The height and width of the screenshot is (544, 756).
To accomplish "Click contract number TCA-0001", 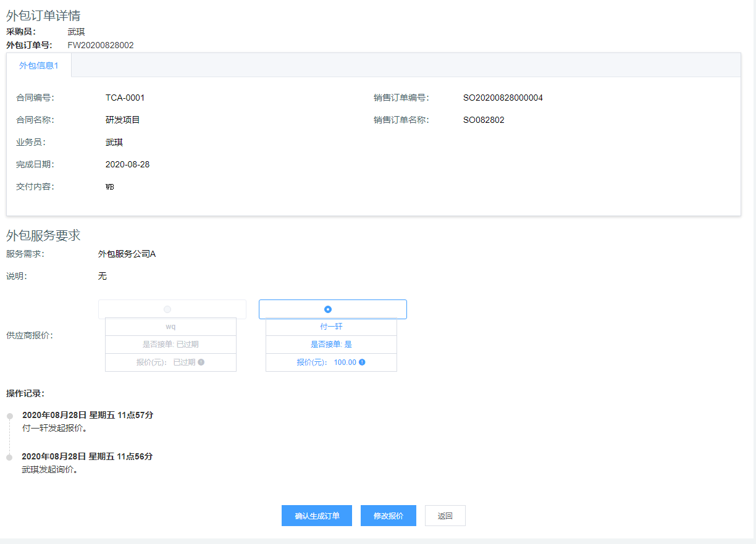I will pos(125,98).
